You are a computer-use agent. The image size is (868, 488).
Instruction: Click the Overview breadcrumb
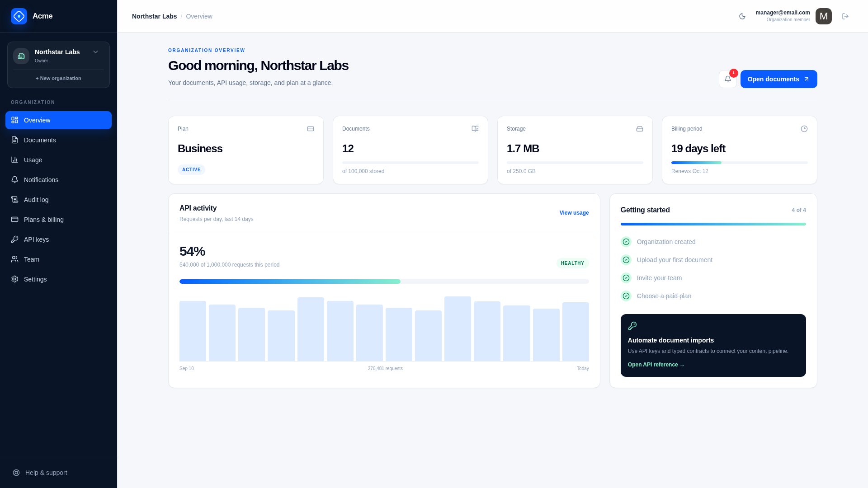click(199, 16)
